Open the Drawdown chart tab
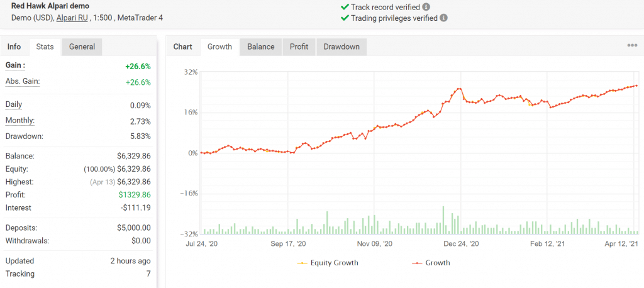 click(341, 47)
